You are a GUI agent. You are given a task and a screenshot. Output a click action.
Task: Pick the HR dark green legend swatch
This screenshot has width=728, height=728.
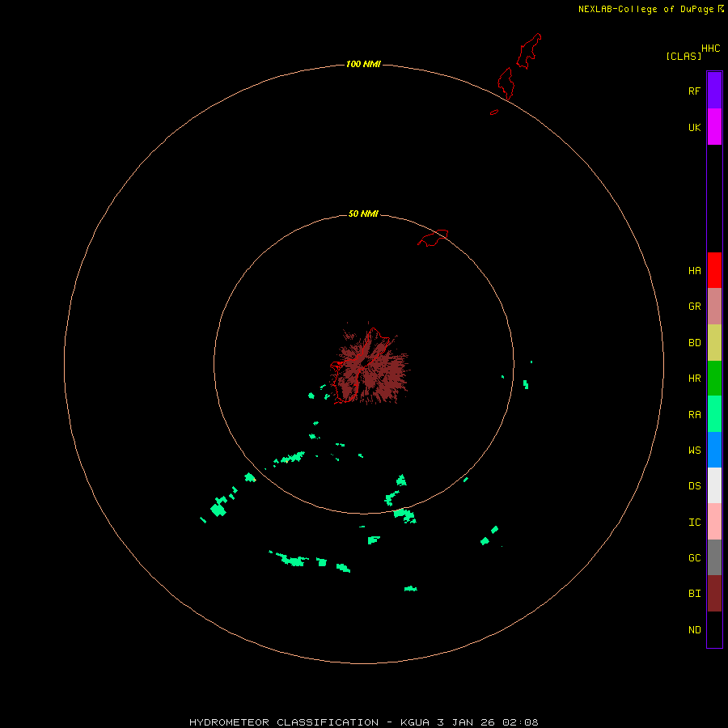[714, 379]
